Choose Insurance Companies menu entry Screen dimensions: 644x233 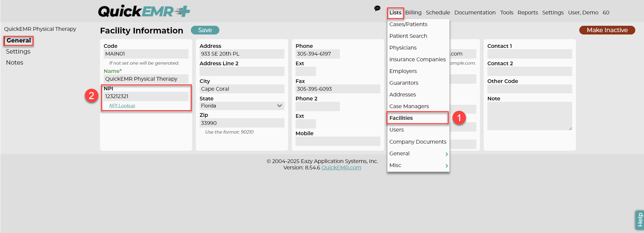pyautogui.click(x=418, y=60)
